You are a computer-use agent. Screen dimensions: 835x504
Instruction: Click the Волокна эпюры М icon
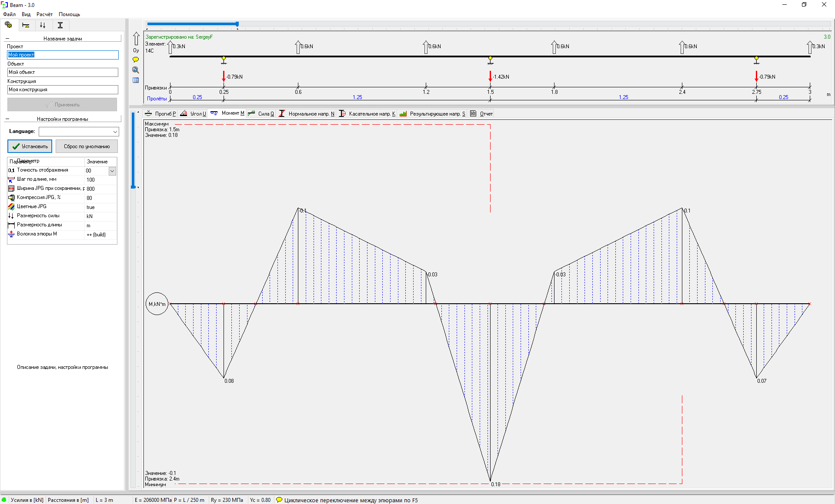(x=11, y=234)
